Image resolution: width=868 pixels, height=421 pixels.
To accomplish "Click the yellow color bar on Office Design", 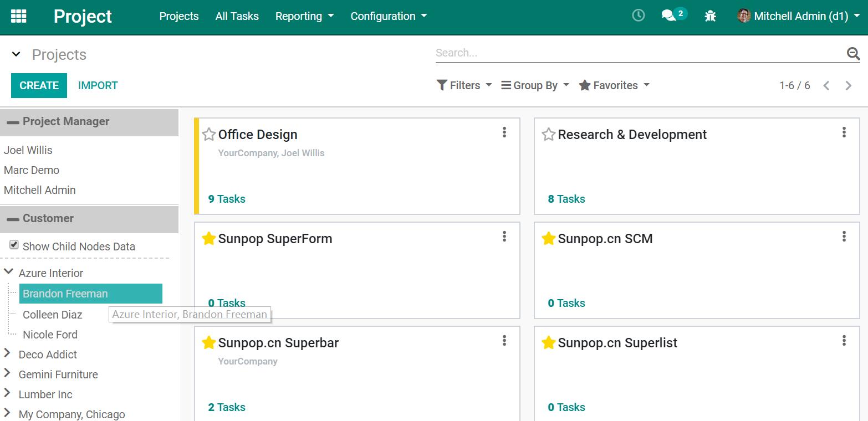I will 197,166.
